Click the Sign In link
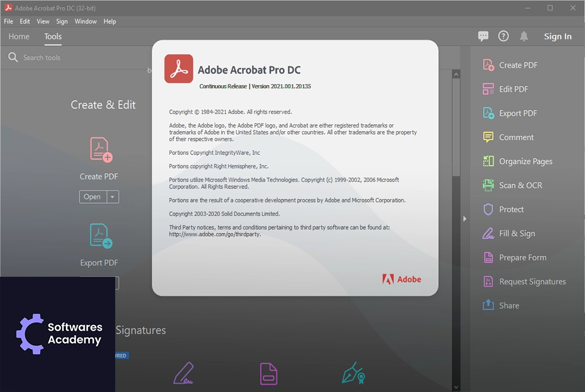The image size is (585, 392). 558,36
